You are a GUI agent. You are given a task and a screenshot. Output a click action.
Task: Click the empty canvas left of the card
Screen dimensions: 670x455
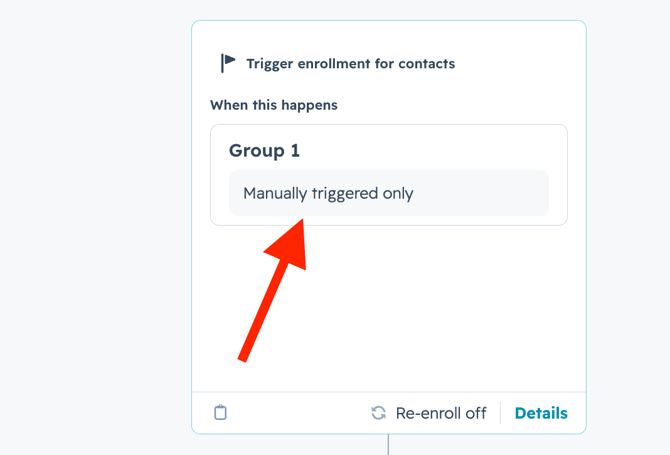click(x=95, y=230)
